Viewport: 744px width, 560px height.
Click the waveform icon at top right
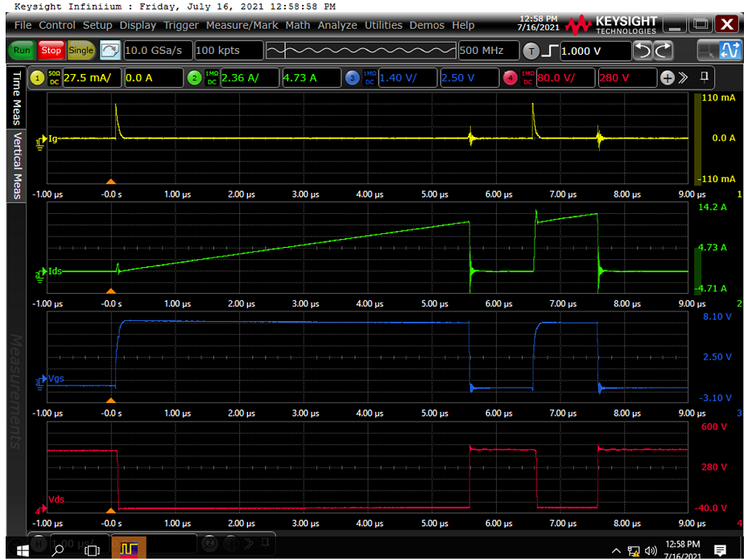pos(730,51)
